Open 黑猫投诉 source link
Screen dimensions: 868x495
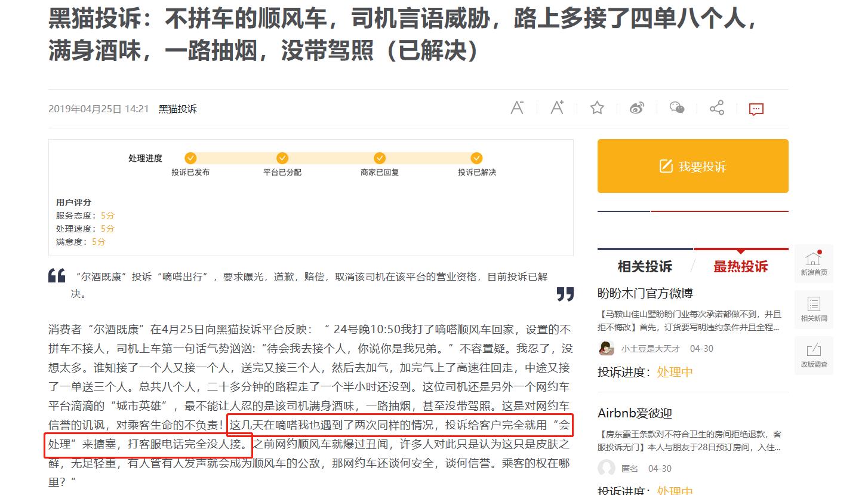(x=177, y=109)
